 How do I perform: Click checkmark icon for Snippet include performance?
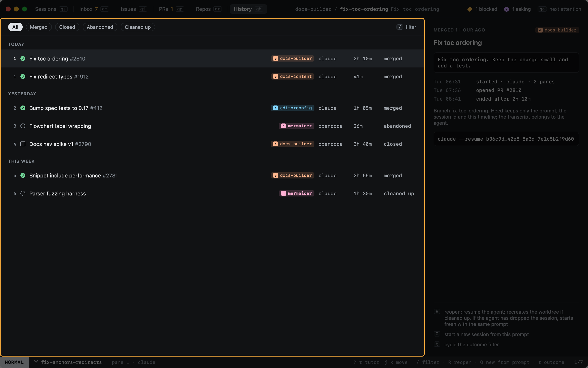point(23,175)
